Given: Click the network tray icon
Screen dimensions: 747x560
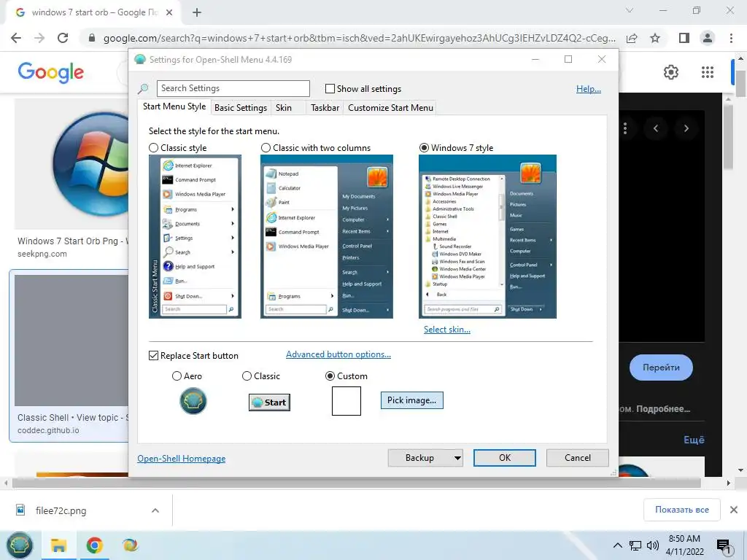Looking at the screenshot, I should pyautogui.click(x=635, y=545).
